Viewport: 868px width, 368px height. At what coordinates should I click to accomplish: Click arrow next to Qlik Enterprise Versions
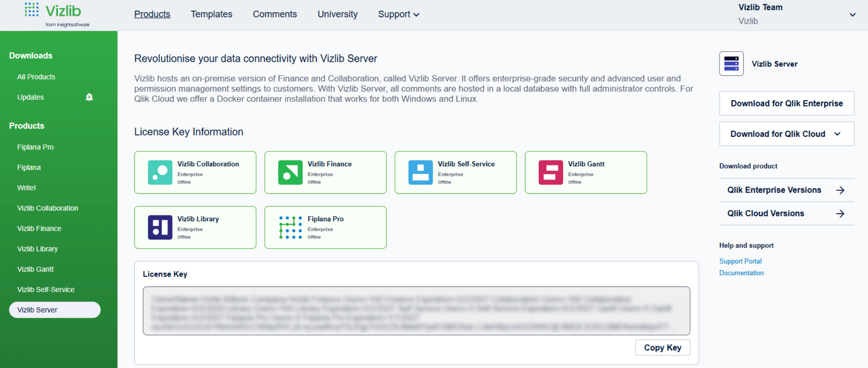840,190
